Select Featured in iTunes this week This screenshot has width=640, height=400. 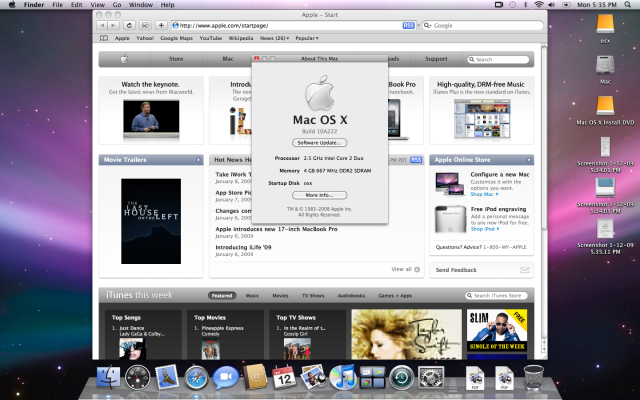[x=222, y=296]
